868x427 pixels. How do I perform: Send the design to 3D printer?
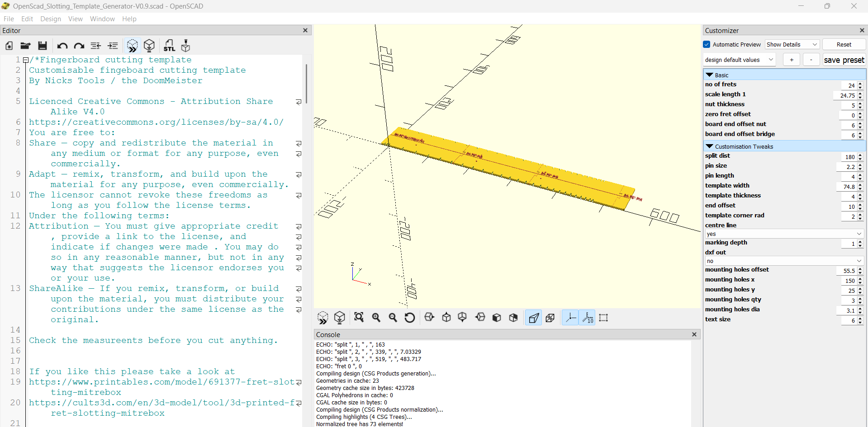pos(186,46)
